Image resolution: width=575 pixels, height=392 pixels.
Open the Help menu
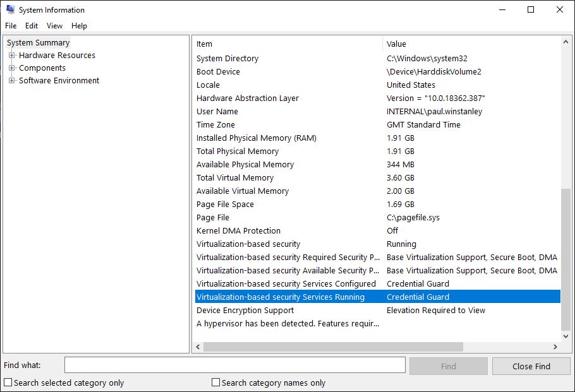tap(79, 25)
